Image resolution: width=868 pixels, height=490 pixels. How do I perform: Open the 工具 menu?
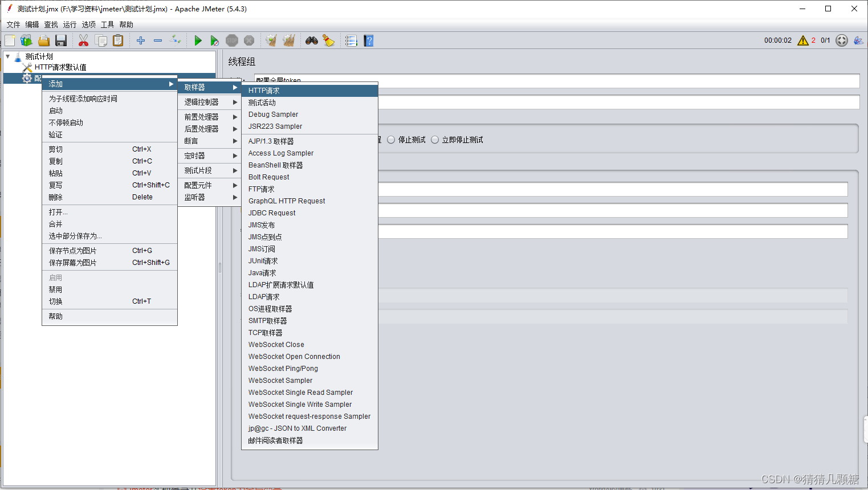point(108,24)
